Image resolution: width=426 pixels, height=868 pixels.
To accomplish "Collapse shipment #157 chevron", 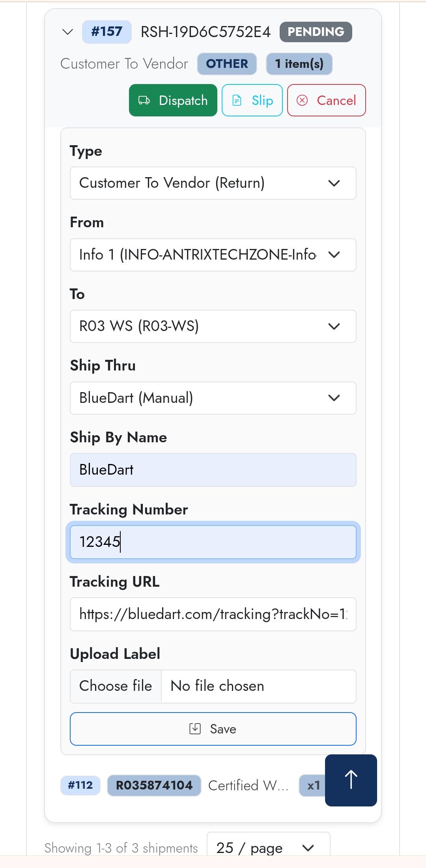I will click(x=68, y=32).
